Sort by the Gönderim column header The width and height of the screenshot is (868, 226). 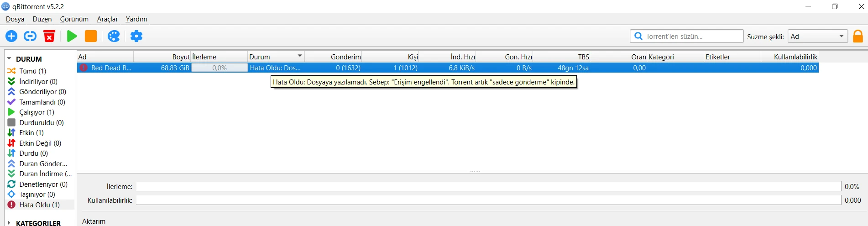pos(333,57)
